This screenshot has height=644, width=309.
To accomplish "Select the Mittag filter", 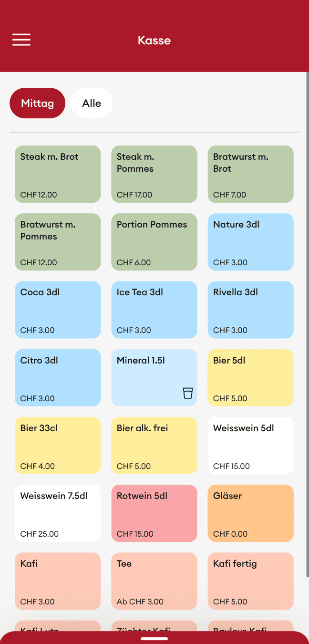I will 37,103.
